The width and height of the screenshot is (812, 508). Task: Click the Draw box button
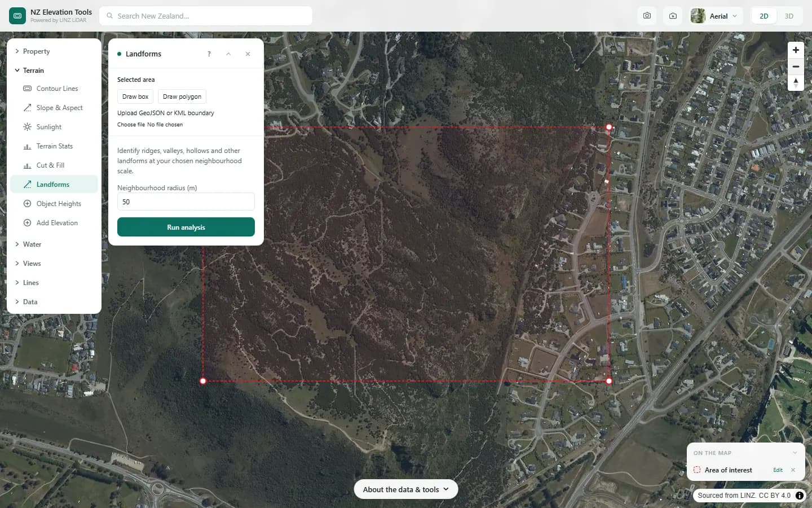135,97
